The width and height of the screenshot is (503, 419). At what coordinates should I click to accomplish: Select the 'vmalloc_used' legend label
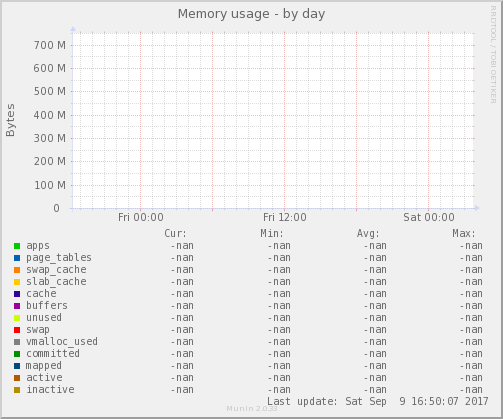[62, 342]
